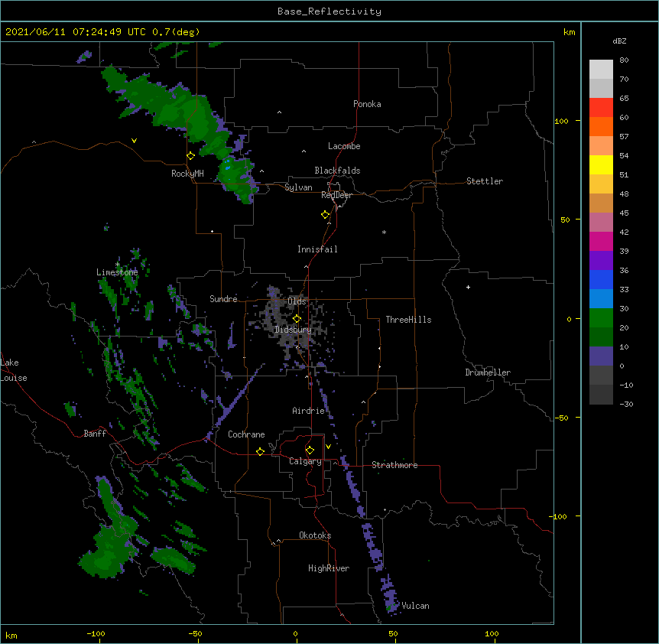Click the purple 36-39 dBZ legend swatch
Screen dimensions: 659x644
(x=601, y=260)
